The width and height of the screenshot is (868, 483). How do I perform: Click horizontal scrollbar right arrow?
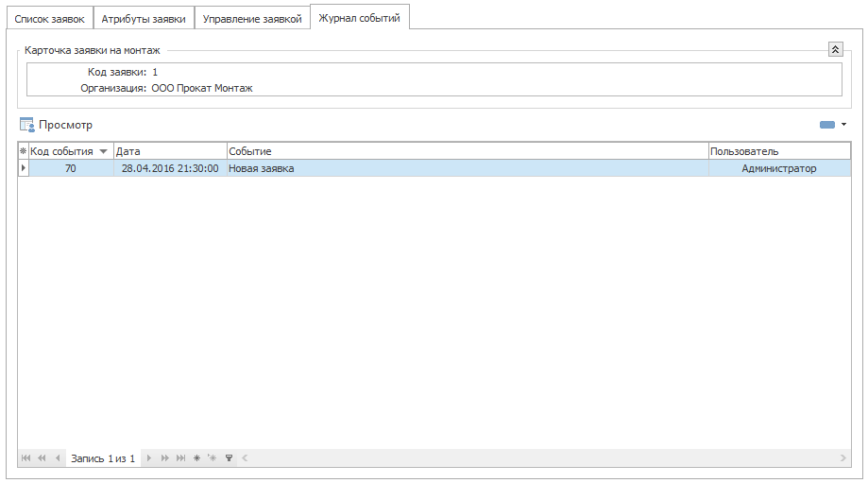(x=843, y=458)
